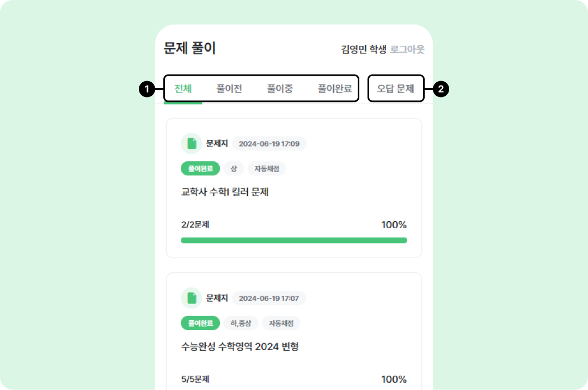Log out using the 로그아웃 link

[407, 50]
